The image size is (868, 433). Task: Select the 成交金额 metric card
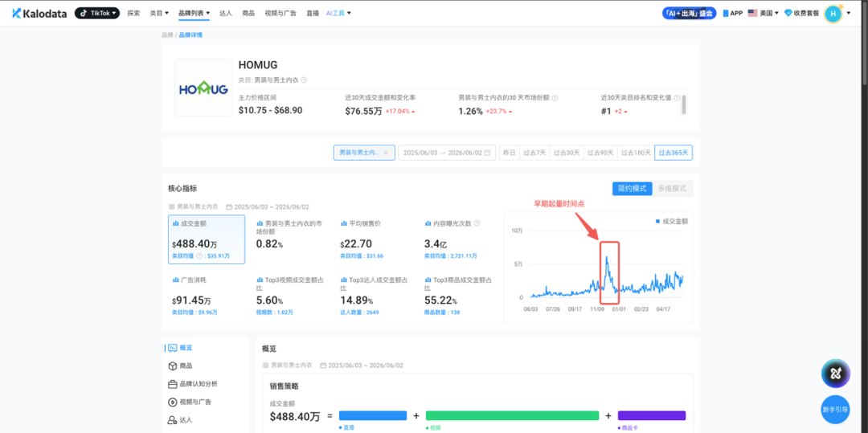pos(207,239)
